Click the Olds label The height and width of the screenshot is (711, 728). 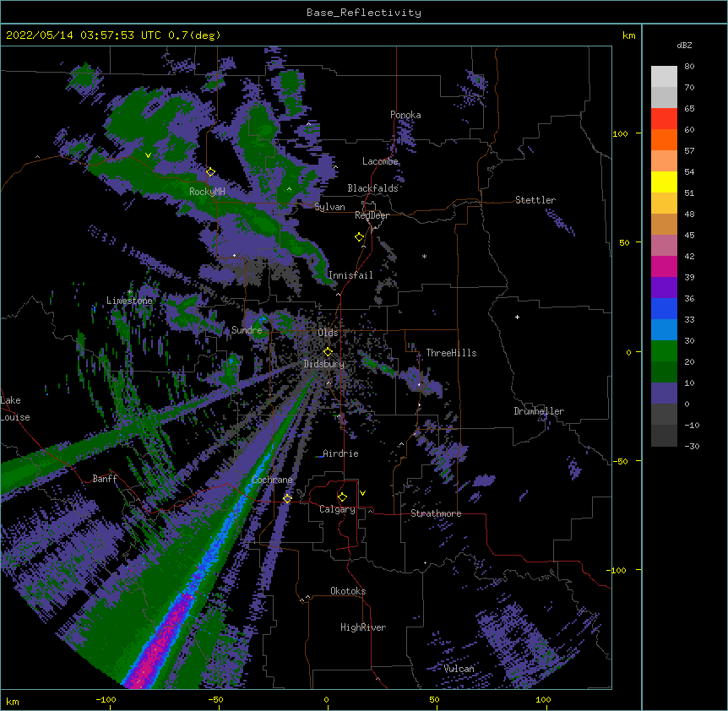click(328, 333)
